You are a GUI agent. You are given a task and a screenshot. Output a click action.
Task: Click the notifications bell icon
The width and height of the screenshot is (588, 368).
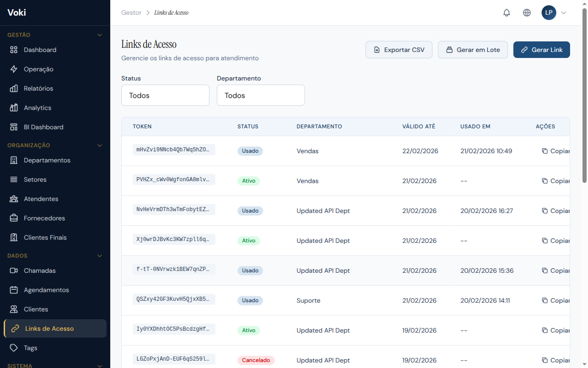tap(507, 12)
